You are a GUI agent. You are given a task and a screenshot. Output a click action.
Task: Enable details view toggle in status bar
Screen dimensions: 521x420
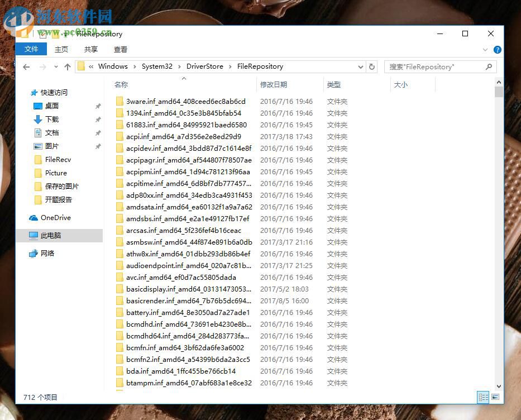click(x=482, y=397)
